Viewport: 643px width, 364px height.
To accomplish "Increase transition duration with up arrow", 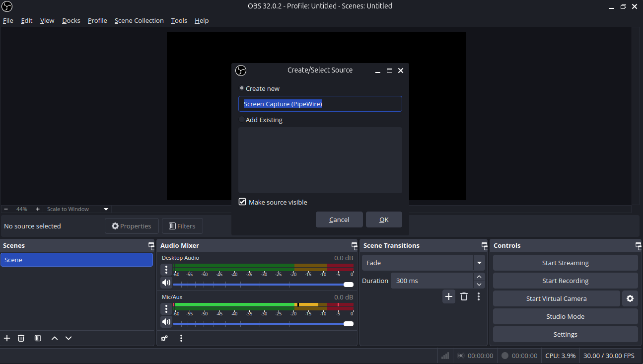I will click(x=479, y=277).
